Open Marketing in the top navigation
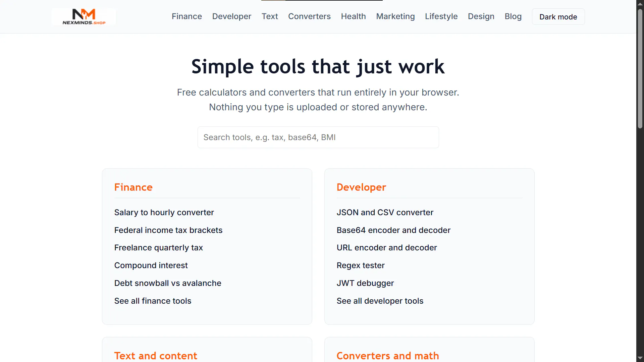The image size is (644, 362). (395, 16)
